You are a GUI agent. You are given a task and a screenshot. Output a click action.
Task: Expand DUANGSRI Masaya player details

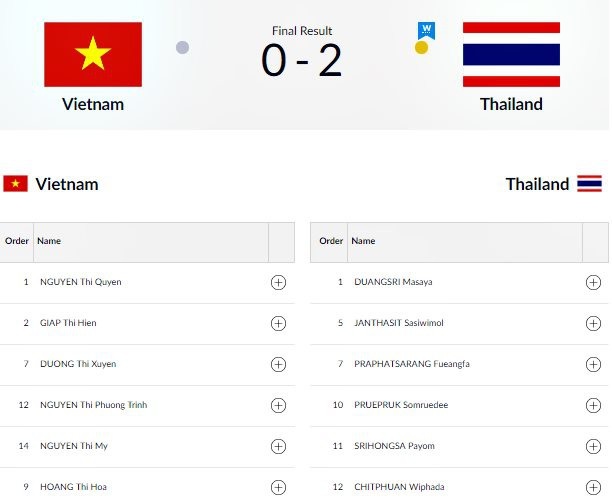pyautogui.click(x=593, y=282)
